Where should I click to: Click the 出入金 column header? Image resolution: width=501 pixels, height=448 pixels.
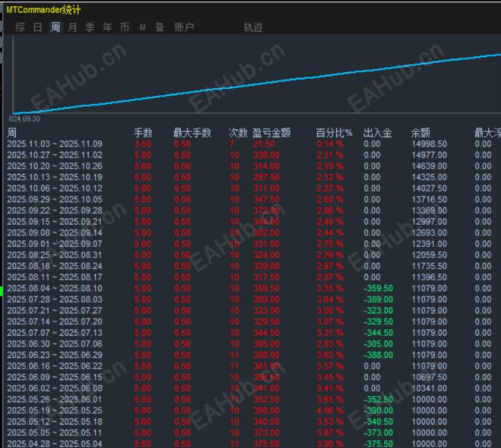(378, 133)
